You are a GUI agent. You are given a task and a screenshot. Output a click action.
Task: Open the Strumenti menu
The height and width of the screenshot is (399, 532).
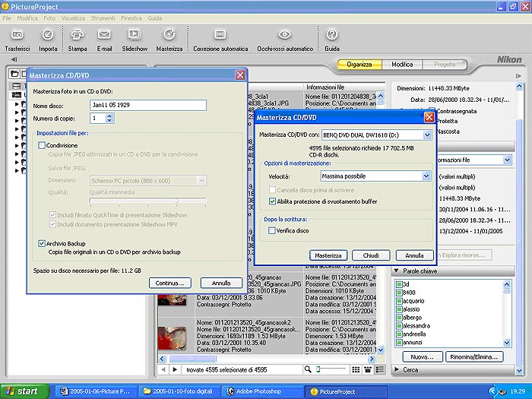point(103,18)
